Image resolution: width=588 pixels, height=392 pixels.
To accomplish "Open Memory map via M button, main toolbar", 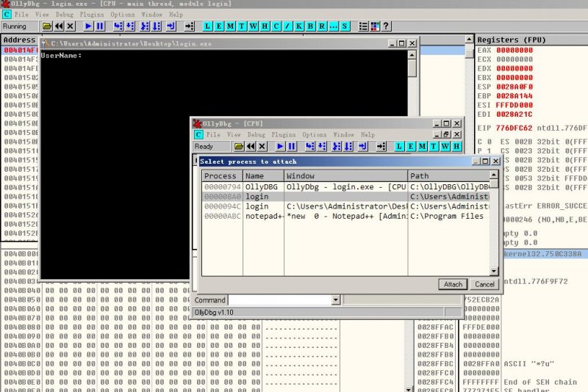I will (x=230, y=26).
